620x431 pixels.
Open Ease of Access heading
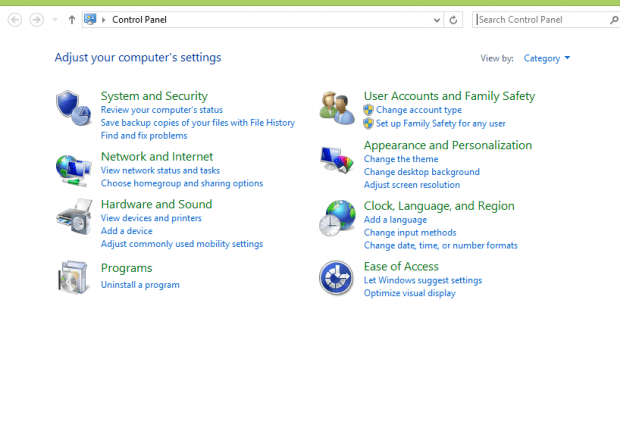point(401,267)
